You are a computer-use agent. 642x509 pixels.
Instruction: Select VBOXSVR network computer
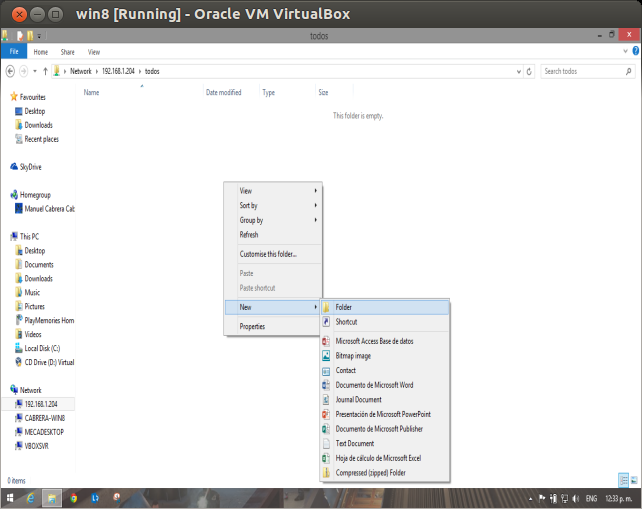pos(32,446)
